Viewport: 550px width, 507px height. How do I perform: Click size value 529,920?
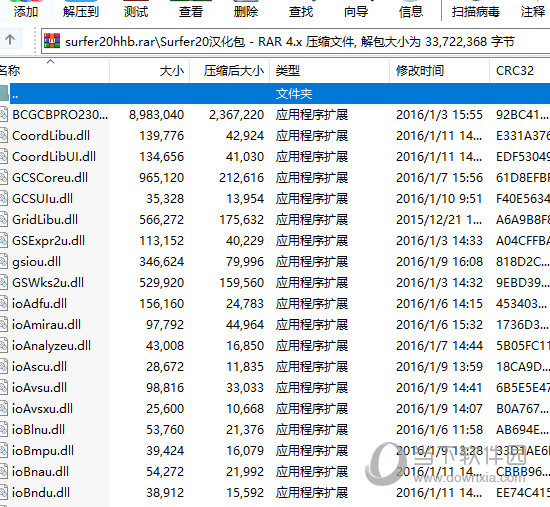coord(161,282)
